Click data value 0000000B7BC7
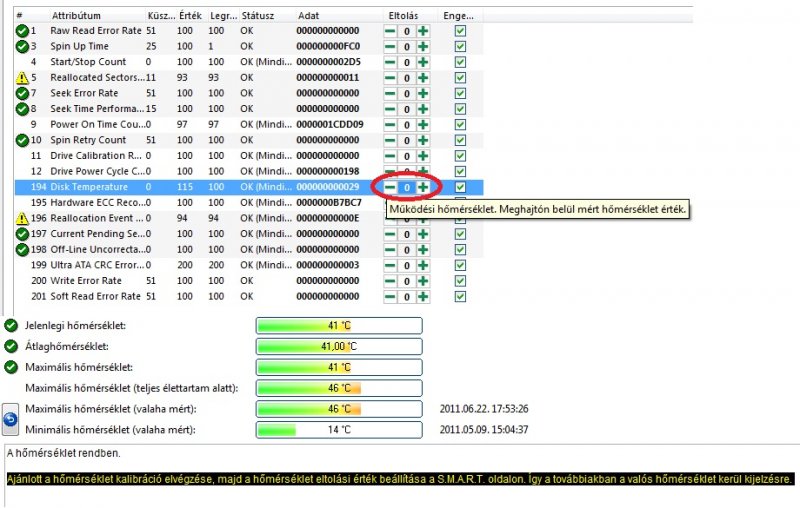Screen dimensions: 800x508 329,202
